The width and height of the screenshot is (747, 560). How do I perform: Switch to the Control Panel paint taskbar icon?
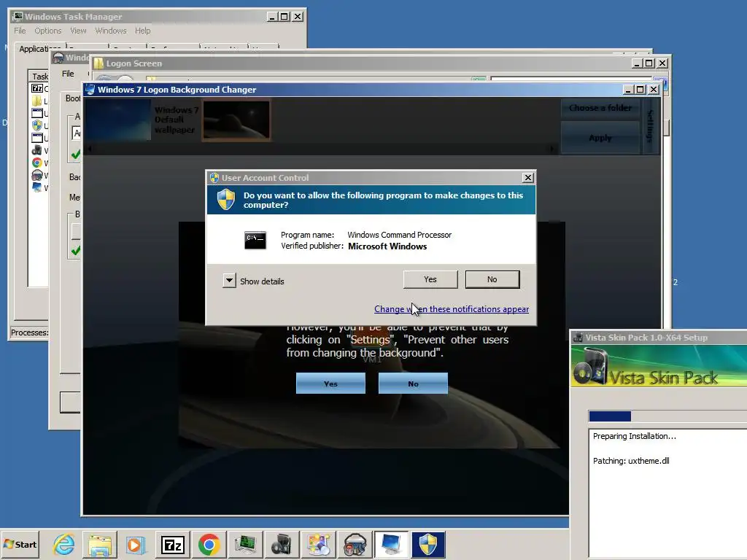(x=318, y=544)
